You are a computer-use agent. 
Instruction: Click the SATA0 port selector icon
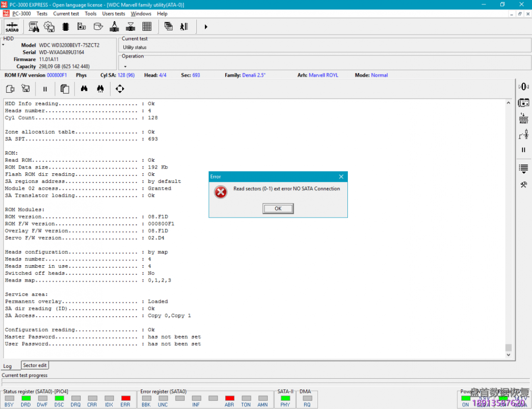pyautogui.click(x=12, y=27)
